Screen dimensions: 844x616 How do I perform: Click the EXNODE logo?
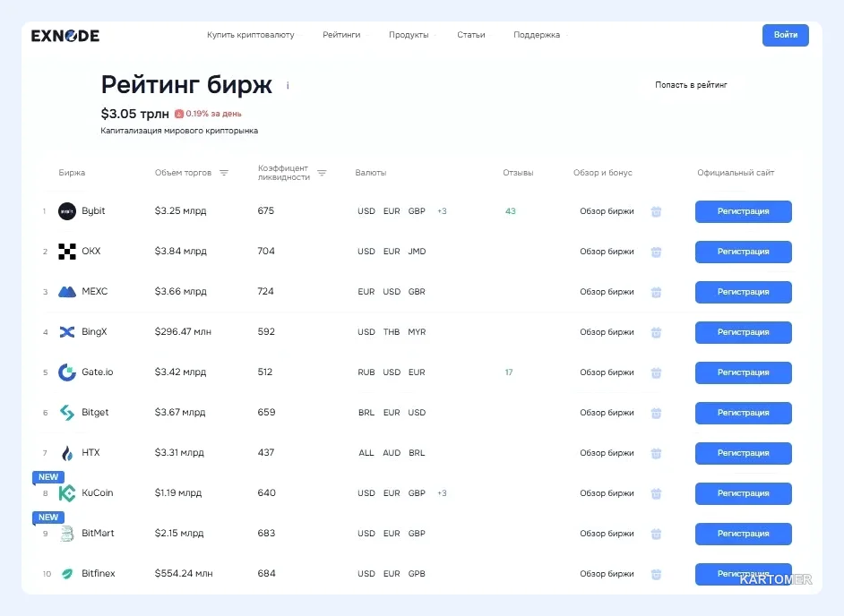point(65,36)
